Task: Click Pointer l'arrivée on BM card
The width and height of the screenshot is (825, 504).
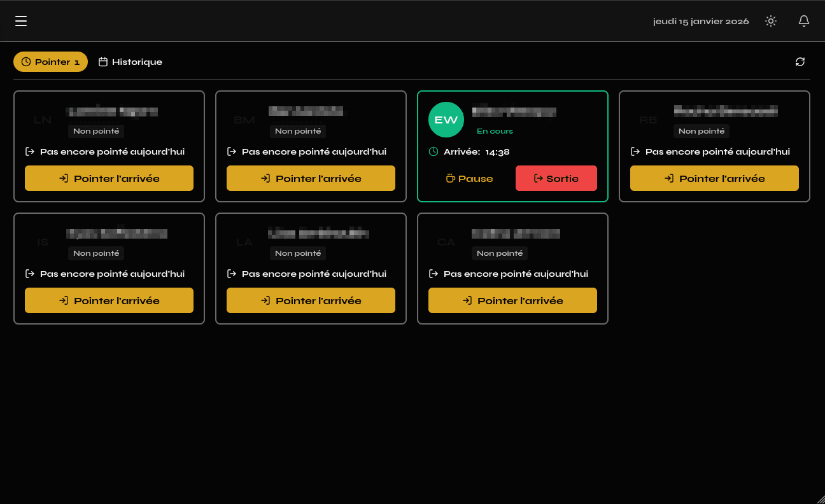Action: point(311,178)
